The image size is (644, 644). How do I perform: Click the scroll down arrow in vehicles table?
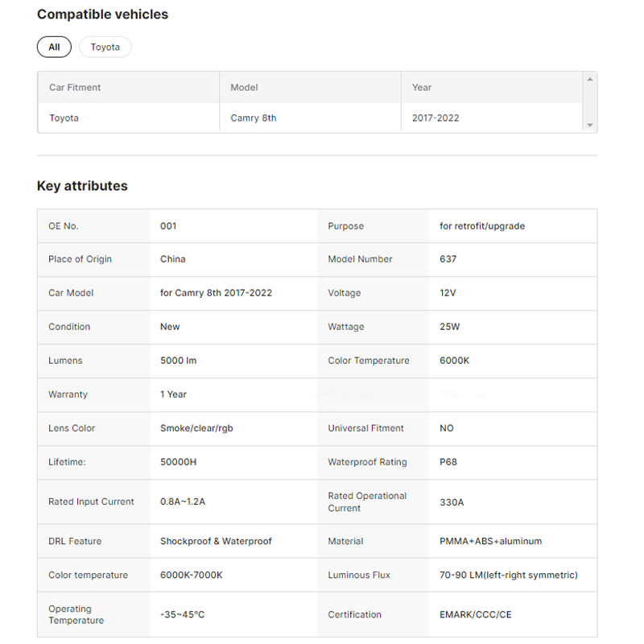(x=589, y=126)
